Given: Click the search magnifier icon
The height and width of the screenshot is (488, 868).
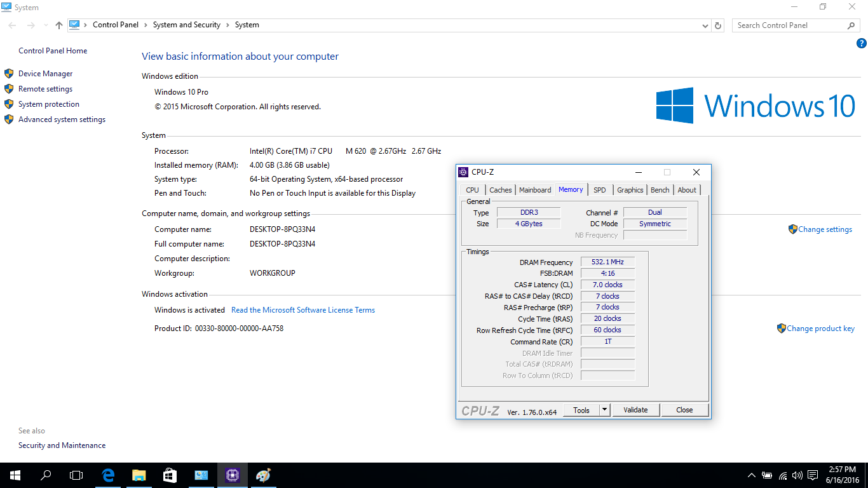Looking at the screenshot, I should tap(851, 25).
